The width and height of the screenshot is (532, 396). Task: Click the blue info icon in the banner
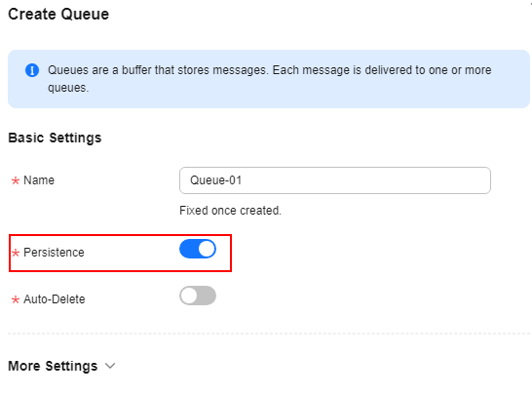[x=32, y=70]
